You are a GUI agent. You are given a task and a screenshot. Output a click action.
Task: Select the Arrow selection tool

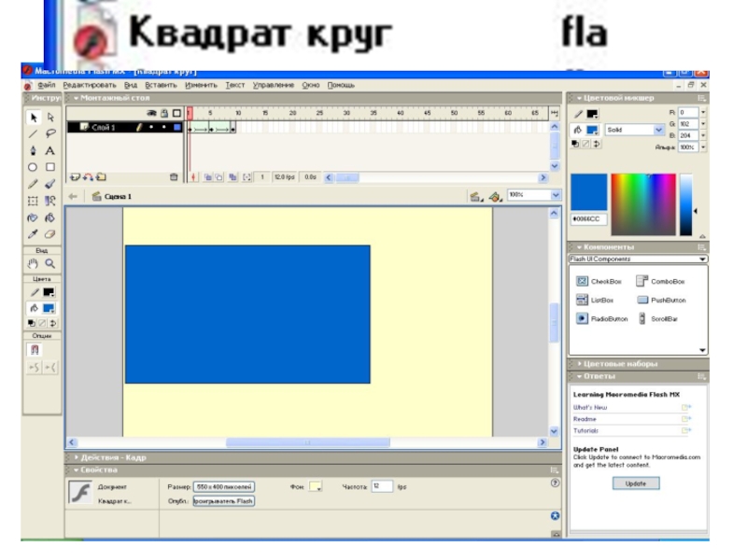[33, 118]
